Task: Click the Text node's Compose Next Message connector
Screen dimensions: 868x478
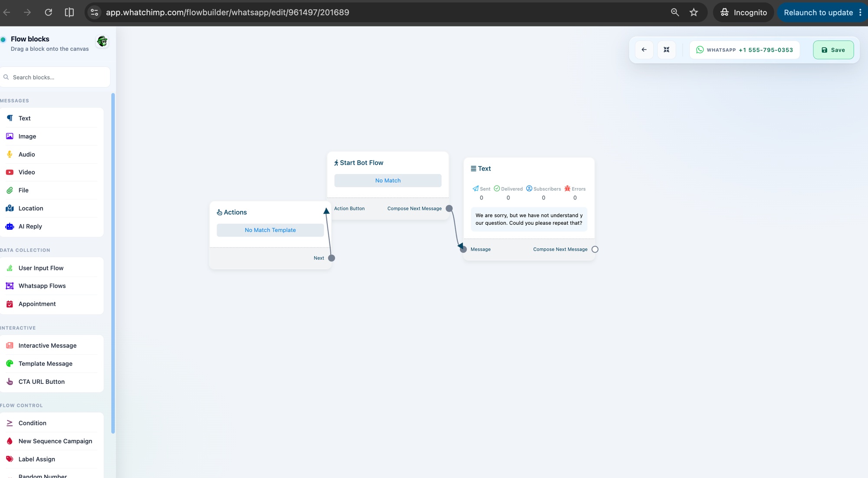Action: point(595,249)
